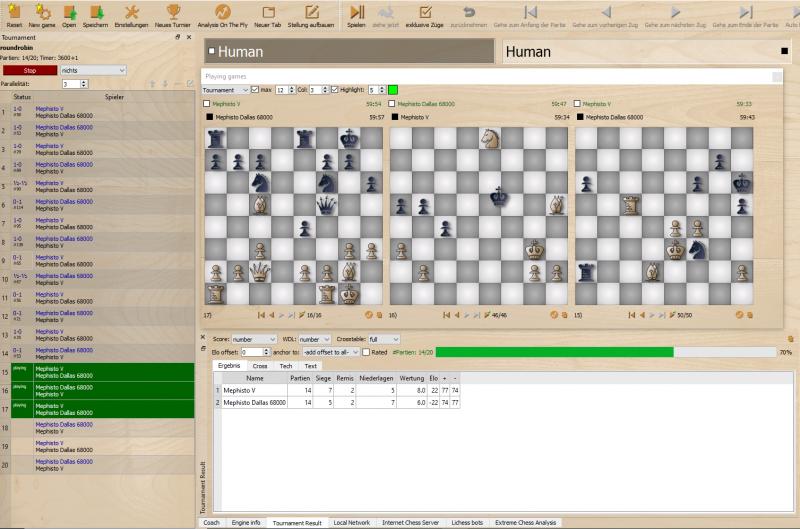
Task: Click the Reset toolbar icon
Action: (14, 13)
